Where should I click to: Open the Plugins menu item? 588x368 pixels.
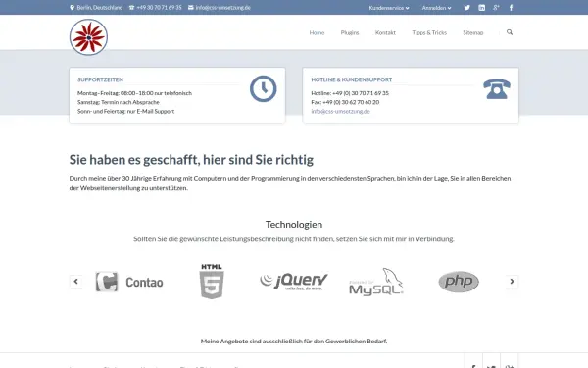point(350,33)
